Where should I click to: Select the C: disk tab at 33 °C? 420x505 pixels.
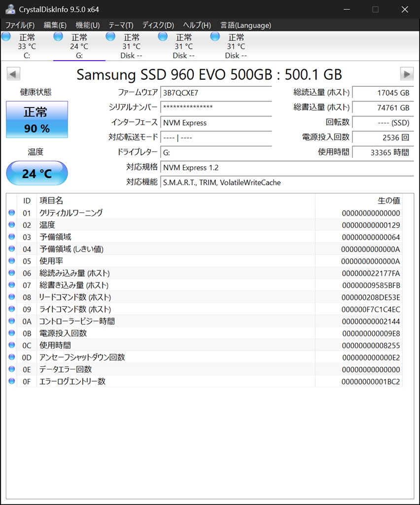click(x=27, y=46)
